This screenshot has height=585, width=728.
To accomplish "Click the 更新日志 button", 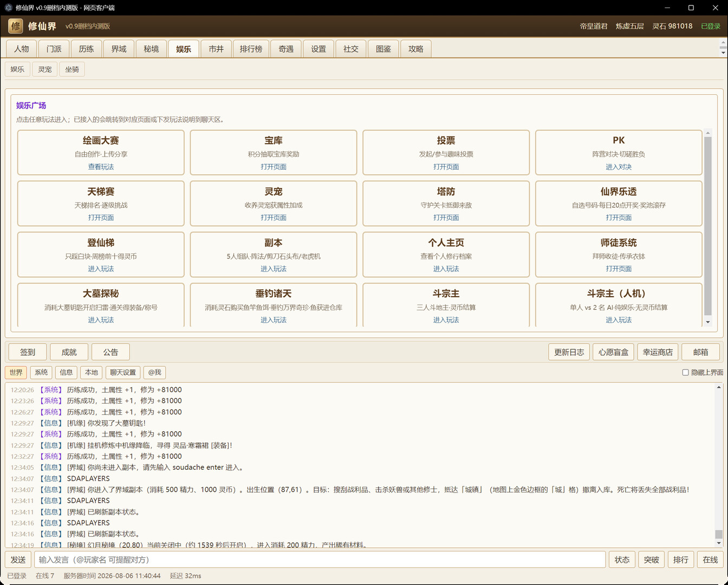I will 569,352.
